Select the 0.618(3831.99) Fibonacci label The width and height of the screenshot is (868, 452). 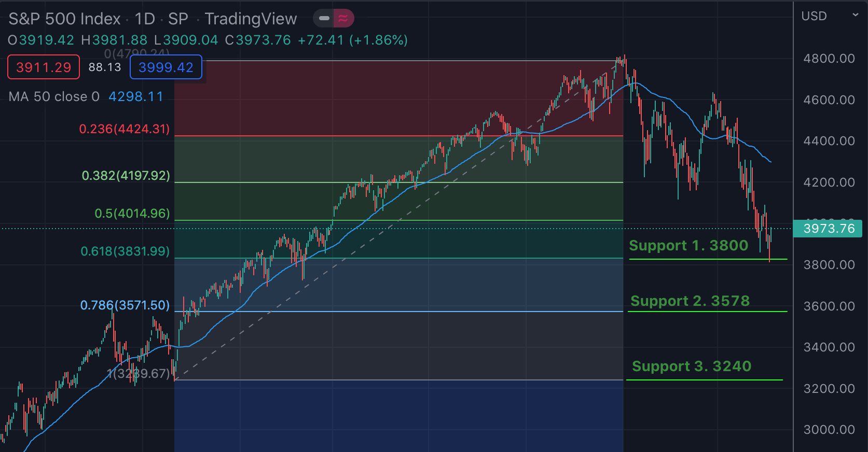click(x=125, y=251)
